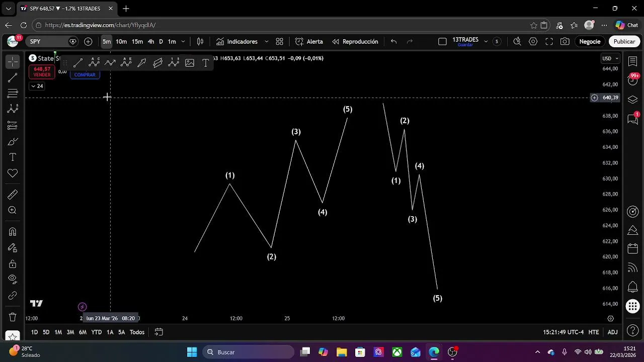Switch to the 15m interval
Image resolution: width=644 pixels, height=362 pixels.
137,42
